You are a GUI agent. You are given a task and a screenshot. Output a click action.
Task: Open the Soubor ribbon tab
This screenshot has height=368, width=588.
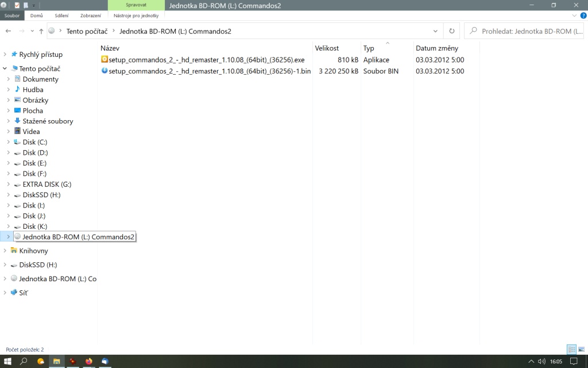coord(12,16)
